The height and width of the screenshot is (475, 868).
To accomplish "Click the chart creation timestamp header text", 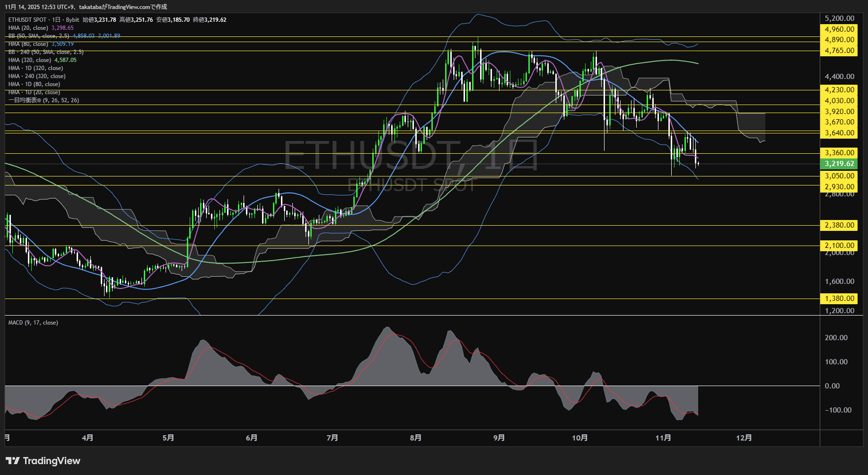I will (x=86, y=7).
